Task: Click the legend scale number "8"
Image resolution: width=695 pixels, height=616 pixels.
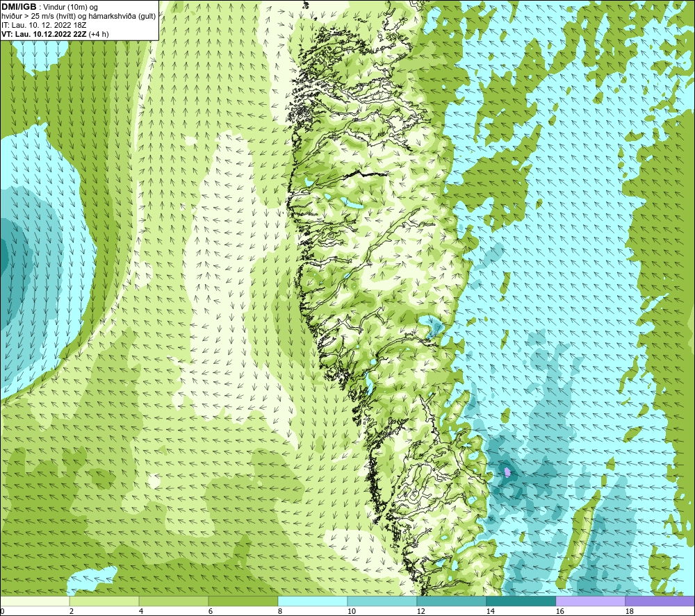Action: (x=280, y=611)
